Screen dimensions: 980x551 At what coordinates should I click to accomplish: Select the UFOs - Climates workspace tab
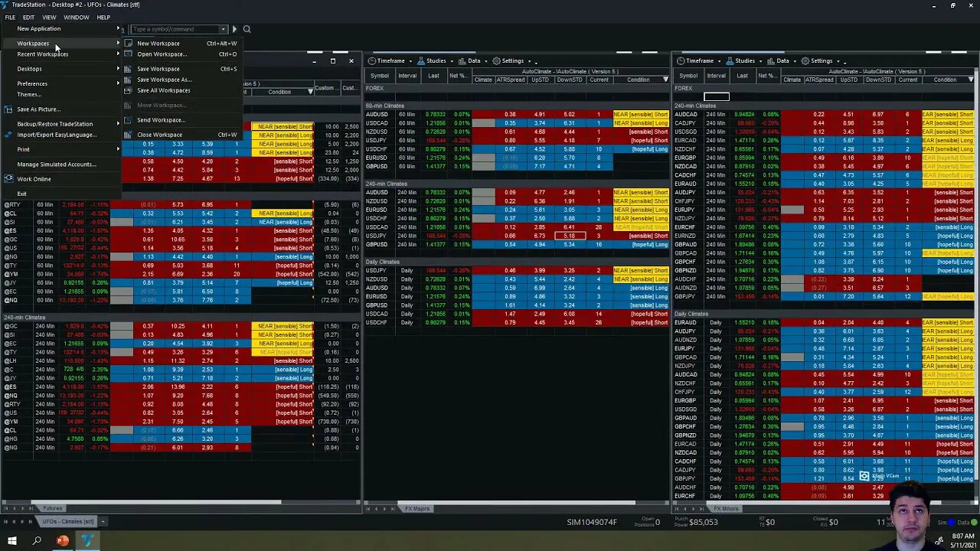tap(67, 522)
